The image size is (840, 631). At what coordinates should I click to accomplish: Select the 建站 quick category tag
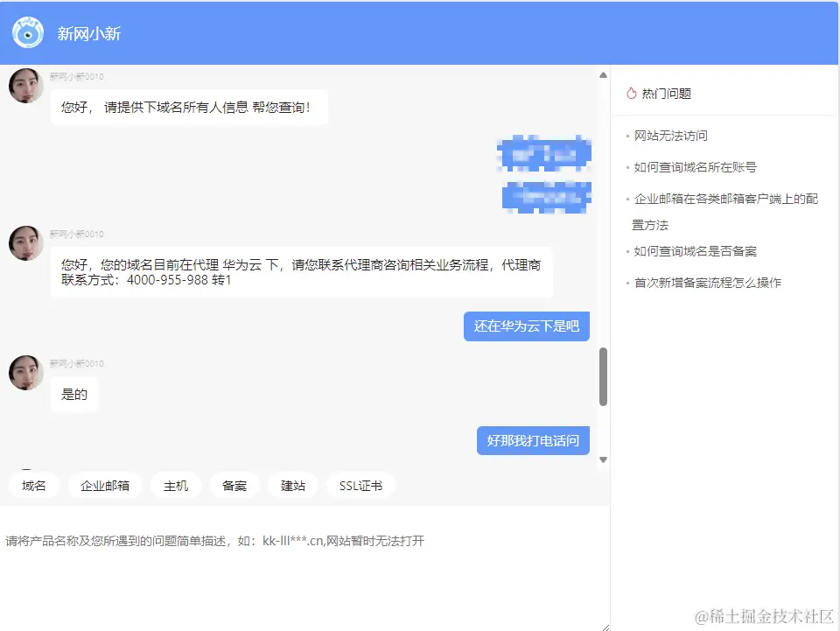point(292,485)
